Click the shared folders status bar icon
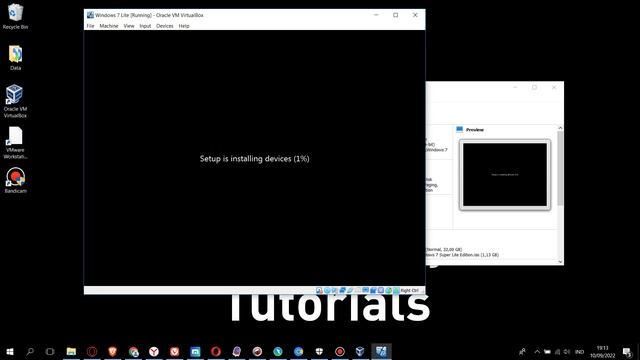Image resolution: width=640 pixels, height=360 pixels. pyautogui.click(x=358, y=290)
